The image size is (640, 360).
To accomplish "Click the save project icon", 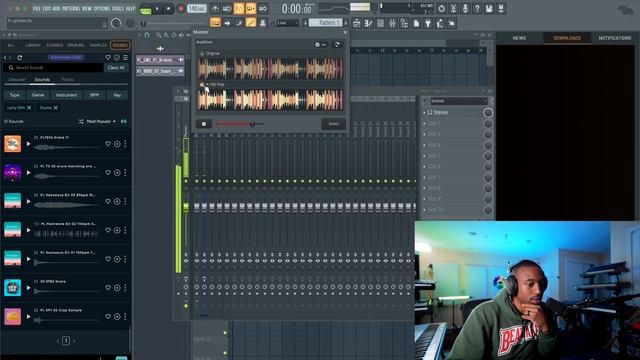I will [489, 9].
